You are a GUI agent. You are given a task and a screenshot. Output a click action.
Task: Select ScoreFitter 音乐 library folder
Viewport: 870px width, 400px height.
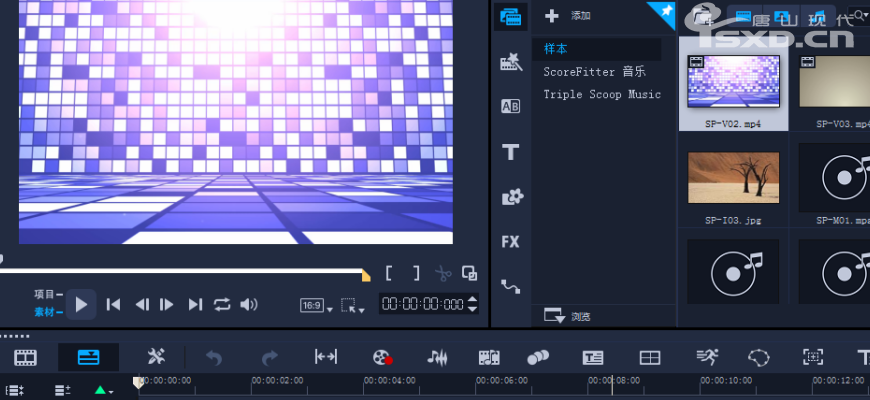(595, 72)
